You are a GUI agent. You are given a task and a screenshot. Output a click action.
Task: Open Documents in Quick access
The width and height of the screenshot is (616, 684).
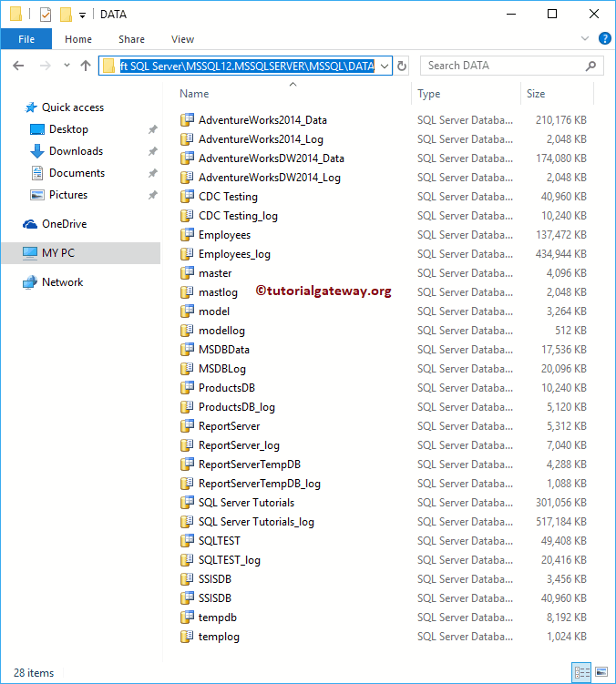click(77, 173)
